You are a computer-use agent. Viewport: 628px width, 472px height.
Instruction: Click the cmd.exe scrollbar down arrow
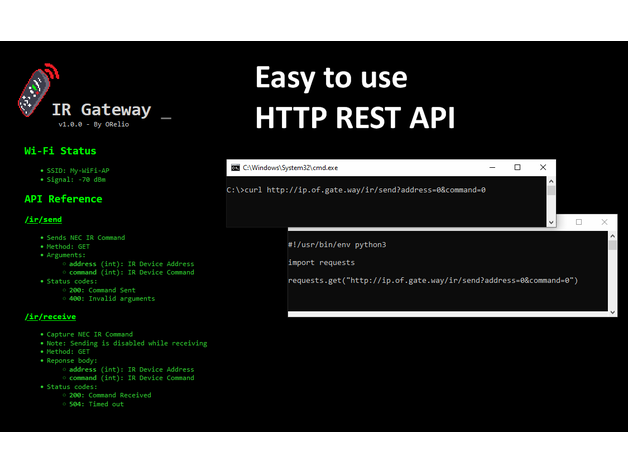pos(551,222)
